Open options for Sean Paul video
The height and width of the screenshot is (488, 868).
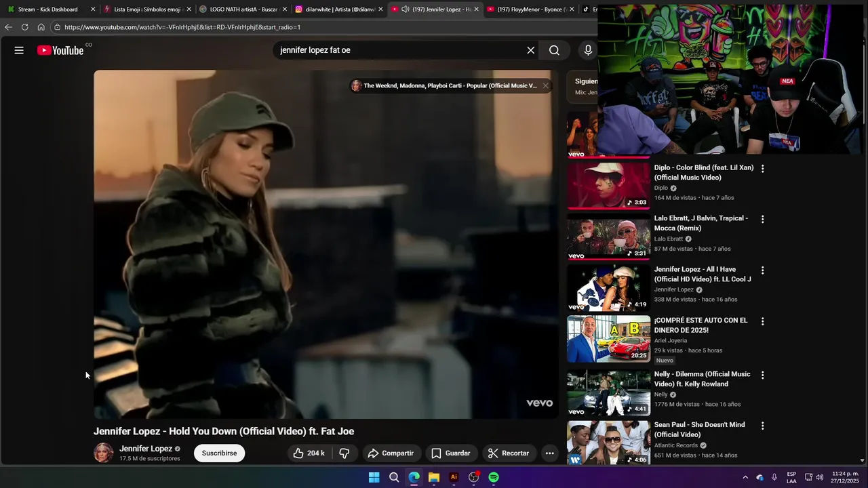pos(762,426)
